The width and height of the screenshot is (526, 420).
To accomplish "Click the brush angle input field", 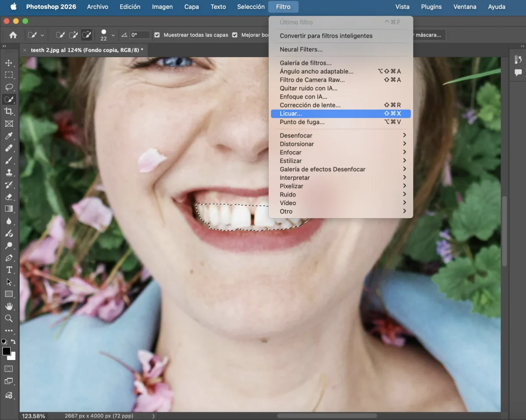I will (x=139, y=35).
